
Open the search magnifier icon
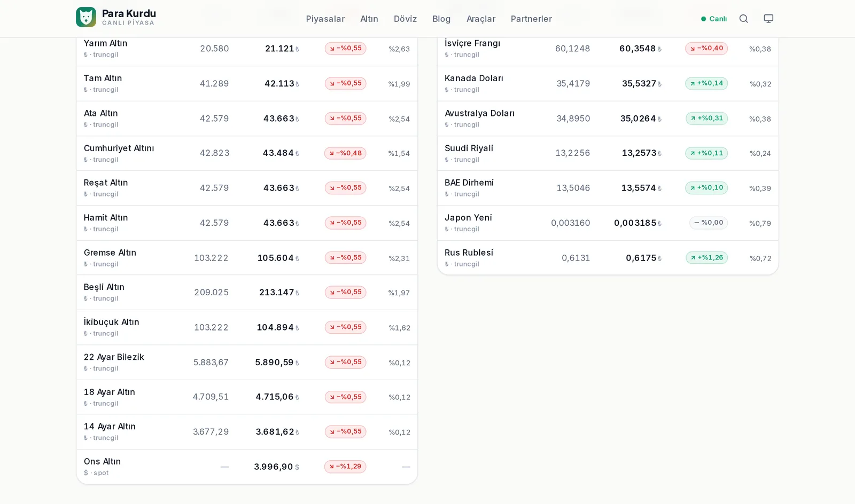pos(743,19)
